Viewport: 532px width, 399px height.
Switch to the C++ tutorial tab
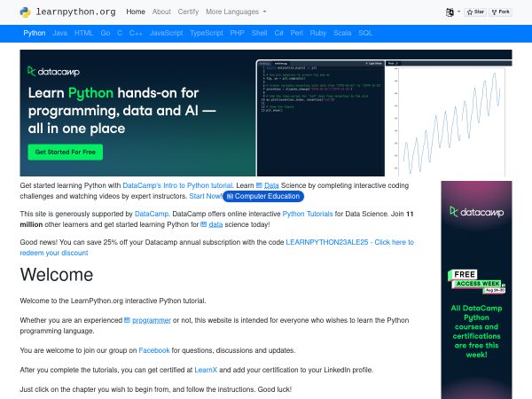tap(136, 34)
